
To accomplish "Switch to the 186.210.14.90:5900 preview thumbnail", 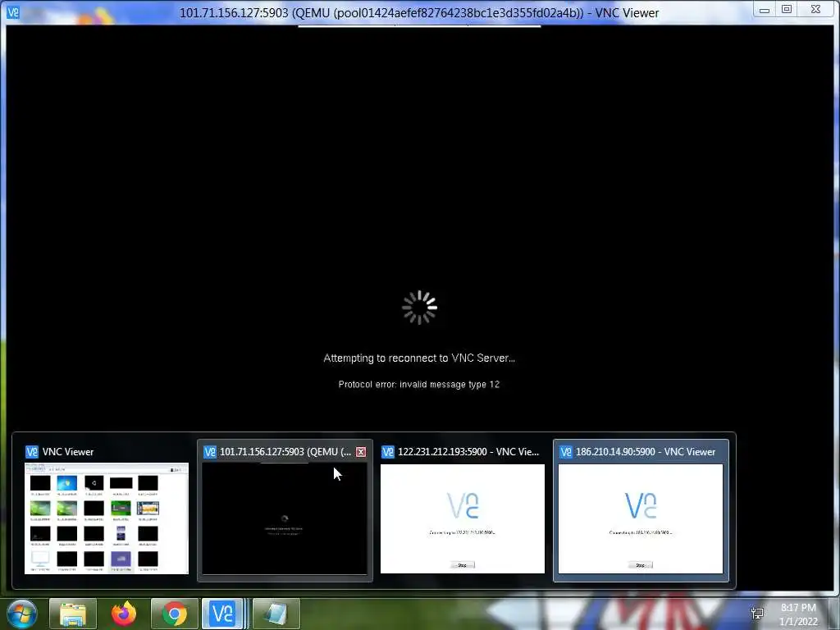I will click(x=640, y=518).
